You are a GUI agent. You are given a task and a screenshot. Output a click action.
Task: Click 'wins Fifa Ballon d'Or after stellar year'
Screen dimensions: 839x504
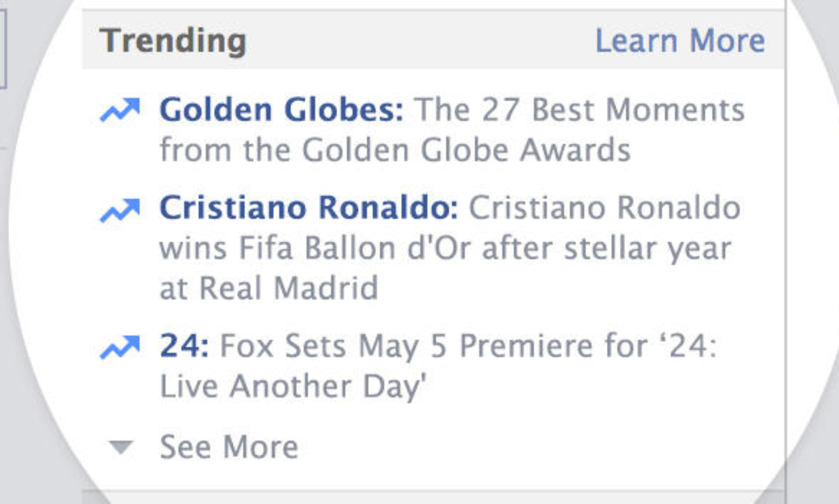(445, 248)
